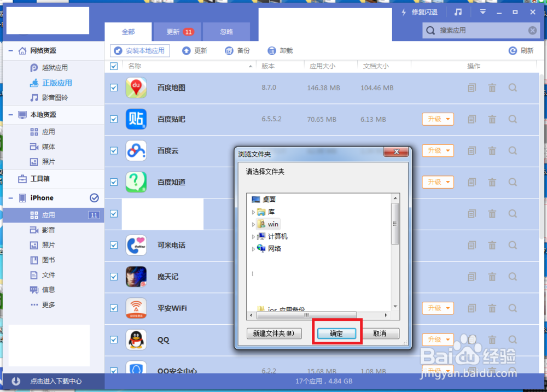Click trash icon in 可米电话 row
This screenshot has height=392, width=547.
tap(492, 245)
